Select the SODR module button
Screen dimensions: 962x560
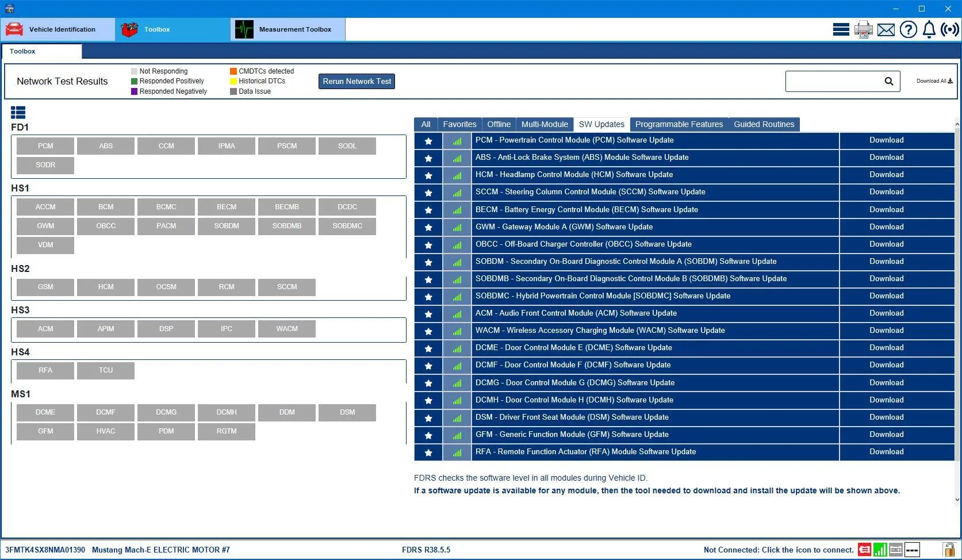(x=45, y=165)
